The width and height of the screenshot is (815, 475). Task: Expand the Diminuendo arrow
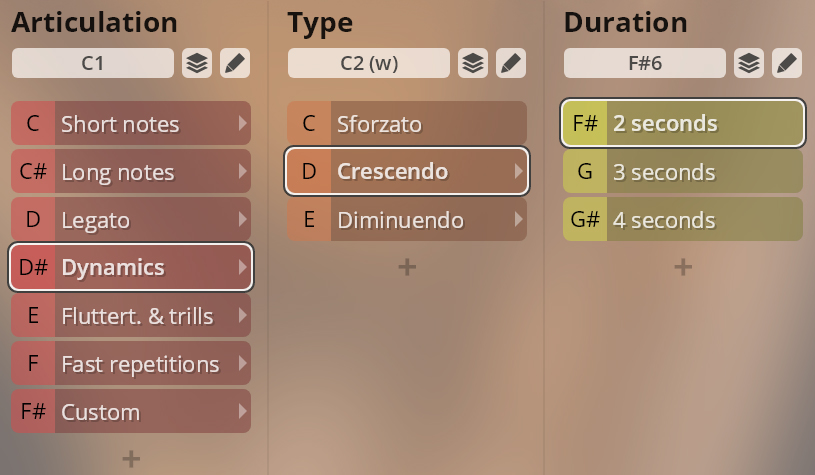(x=518, y=219)
